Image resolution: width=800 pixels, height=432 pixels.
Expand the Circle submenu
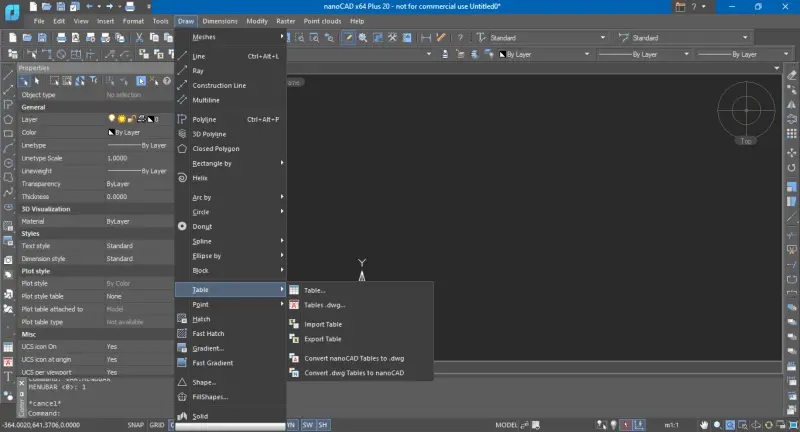(231, 212)
